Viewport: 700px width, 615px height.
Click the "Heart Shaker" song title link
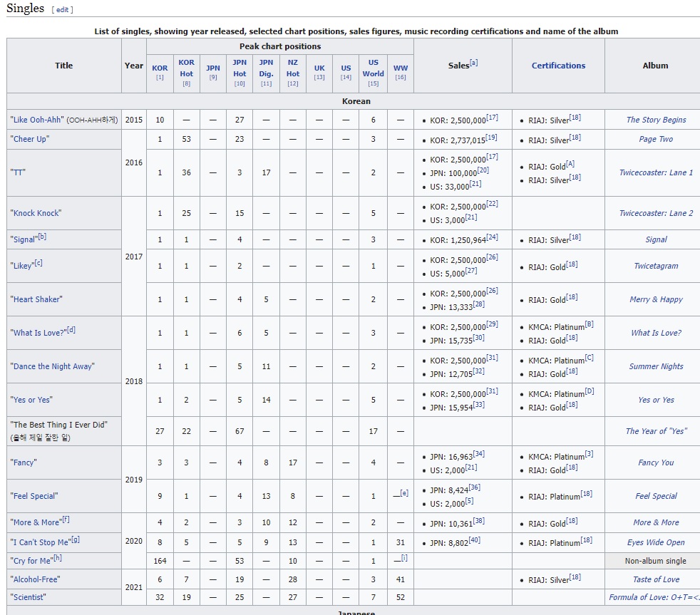[x=36, y=299]
